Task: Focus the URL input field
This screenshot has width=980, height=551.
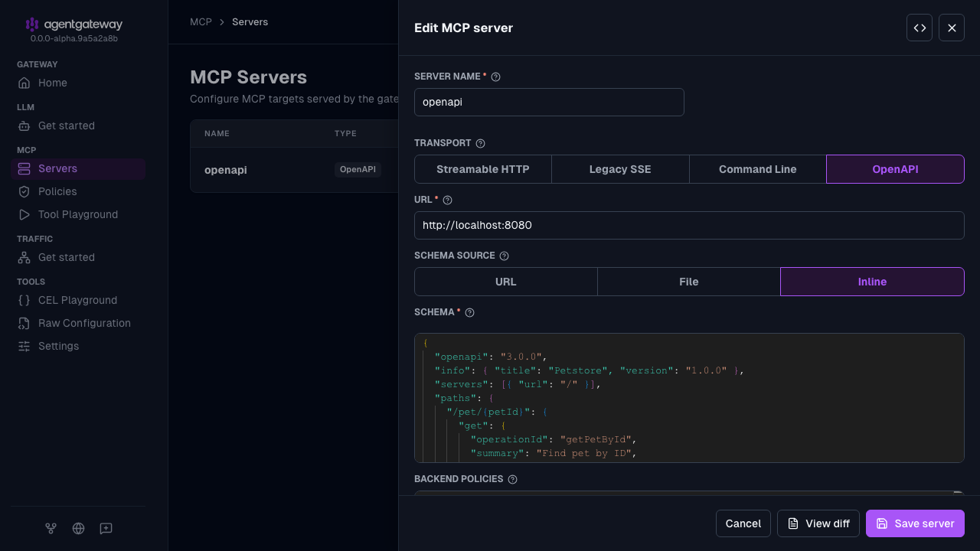Action: (x=689, y=226)
